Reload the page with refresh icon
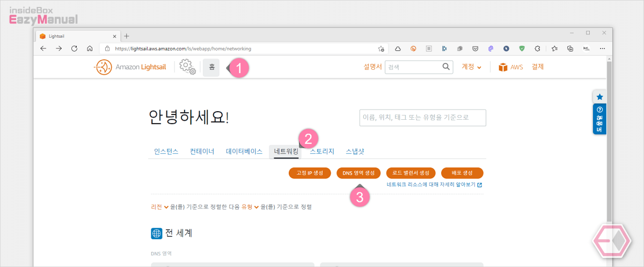 click(x=75, y=48)
